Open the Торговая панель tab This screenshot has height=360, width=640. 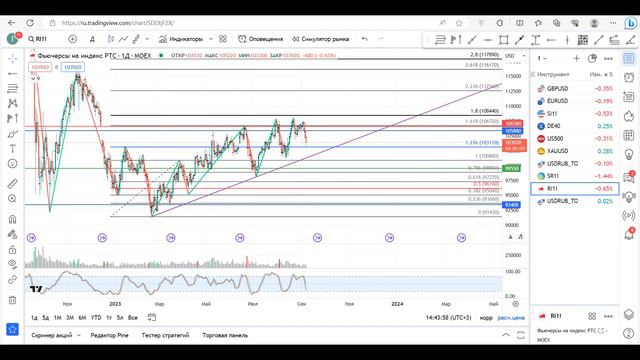click(225, 335)
